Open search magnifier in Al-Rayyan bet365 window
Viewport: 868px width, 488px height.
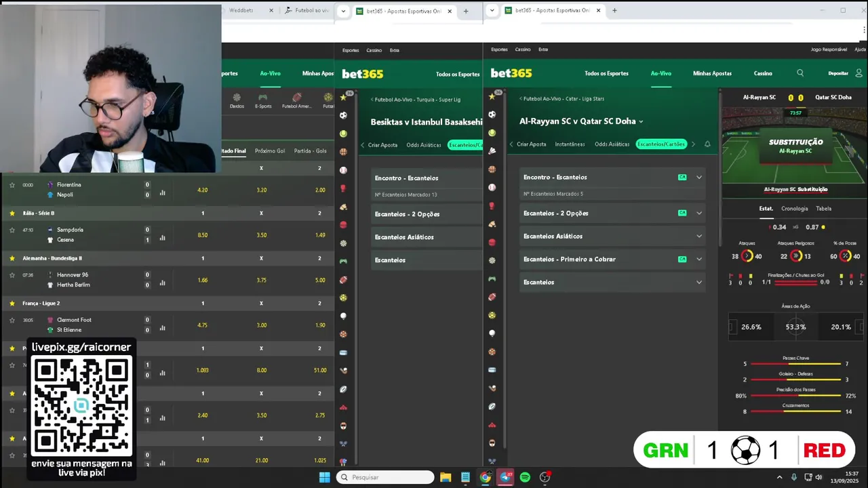[800, 73]
